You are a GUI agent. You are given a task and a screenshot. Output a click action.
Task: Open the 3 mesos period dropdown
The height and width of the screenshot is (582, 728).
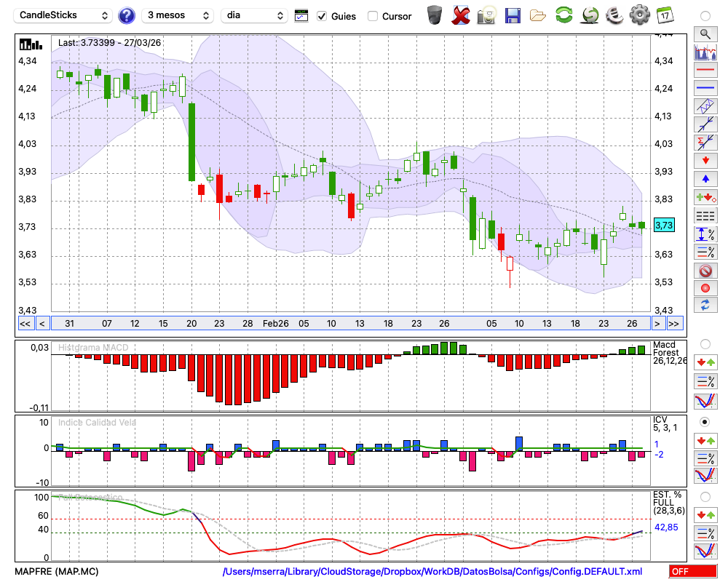pyautogui.click(x=178, y=15)
